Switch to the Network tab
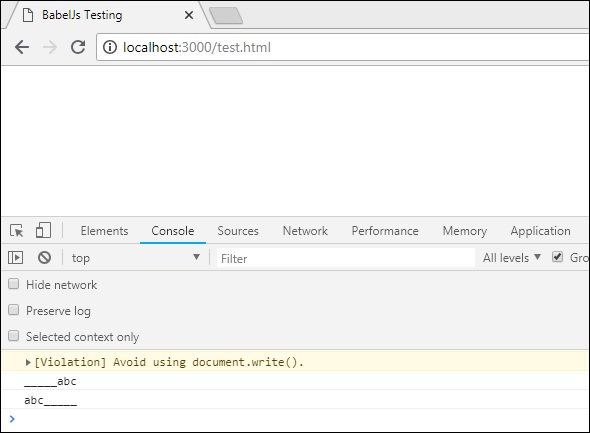Viewport: 590px width, 433px height. (305, 231)
